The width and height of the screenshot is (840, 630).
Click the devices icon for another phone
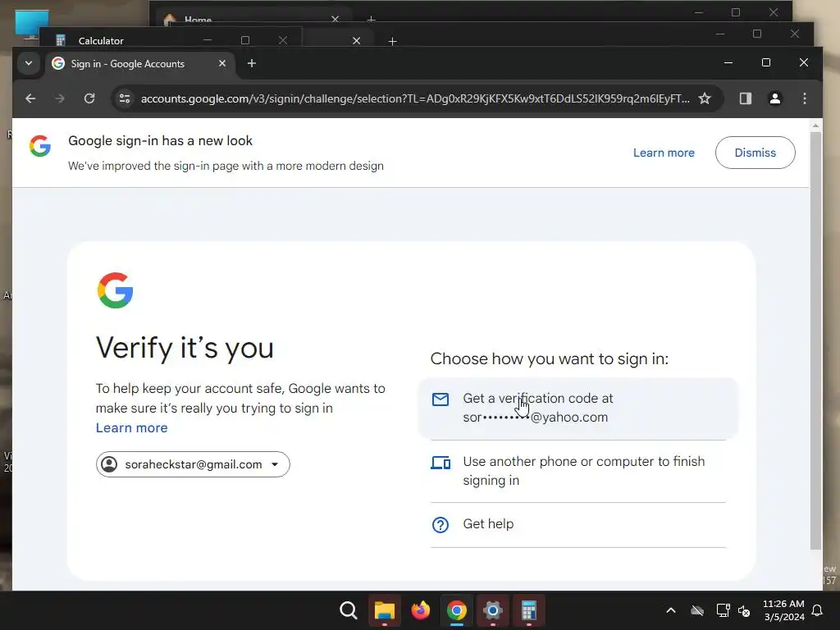pyautogui.click(x=441, y=463)
